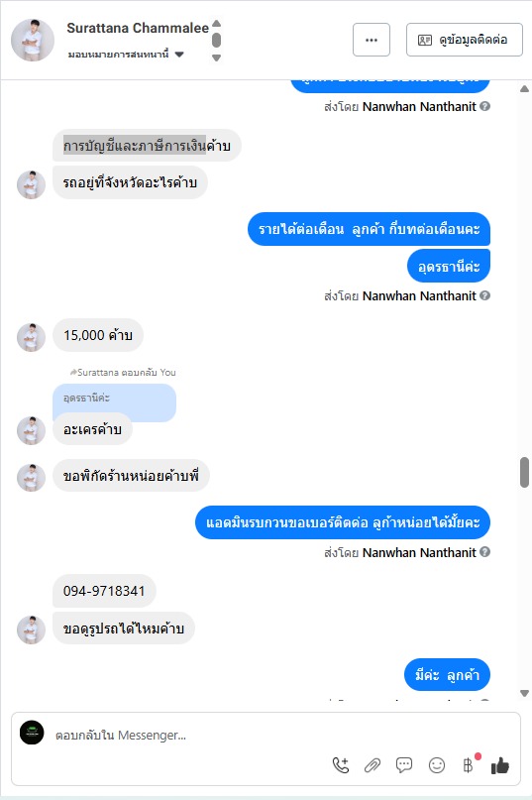Open the emoji smiley picker
Screen dimensions: 532x800
(x=437, y=764)
